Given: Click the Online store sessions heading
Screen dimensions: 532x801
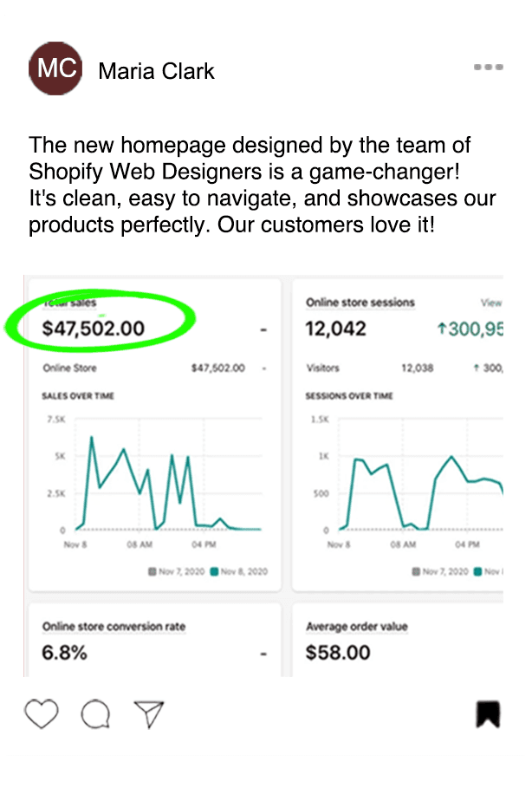Looking at the screenshot, I should tap(360, 303).
